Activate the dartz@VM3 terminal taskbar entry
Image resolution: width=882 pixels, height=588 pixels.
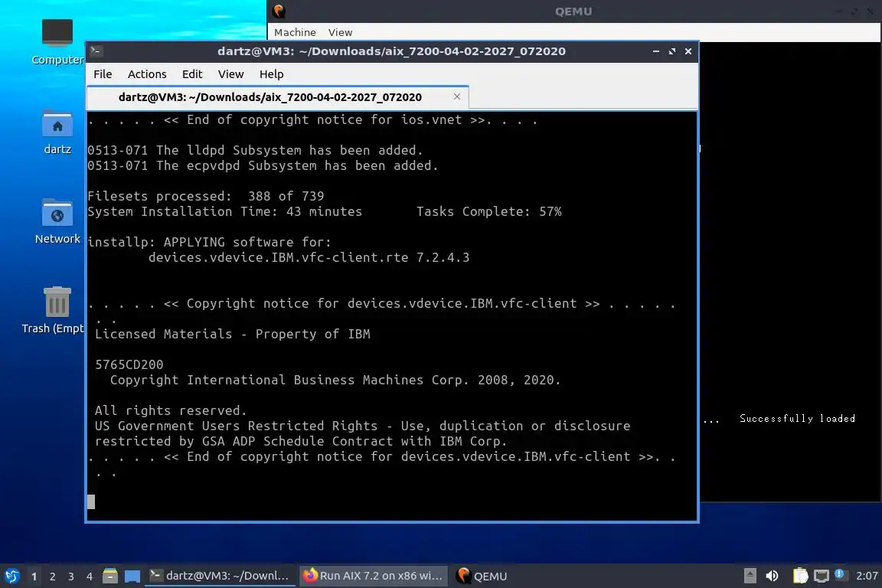(220, 576)
